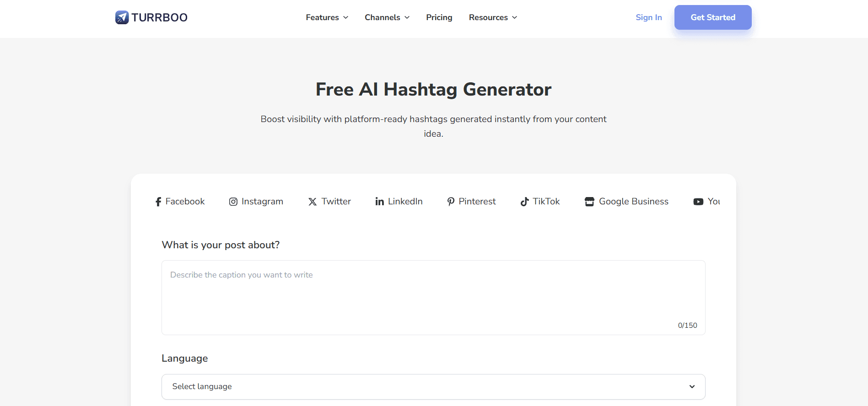Click the Turrboo paper plane logo icon

pos(121,17)
